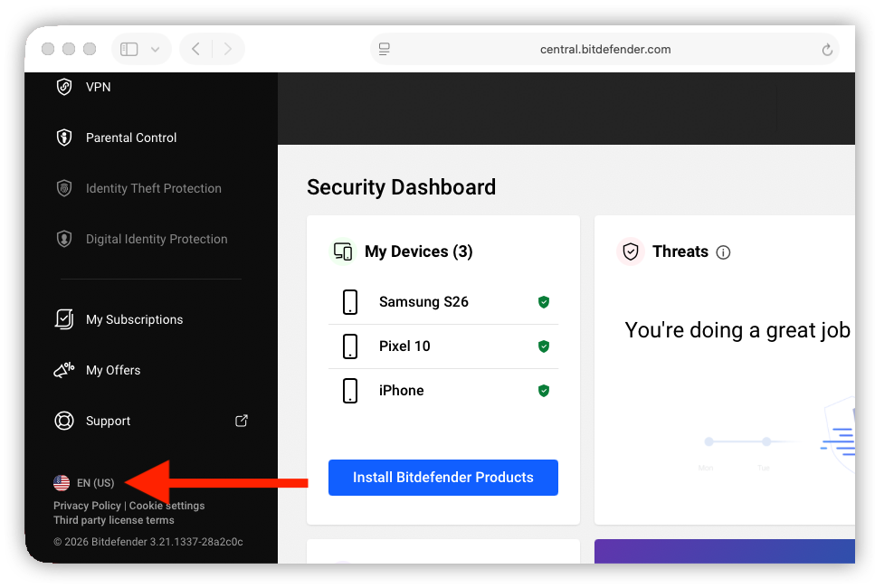This screenshot has width=875, height=588.
Task: Click iPhone phone icon
Action: (350, 391)
